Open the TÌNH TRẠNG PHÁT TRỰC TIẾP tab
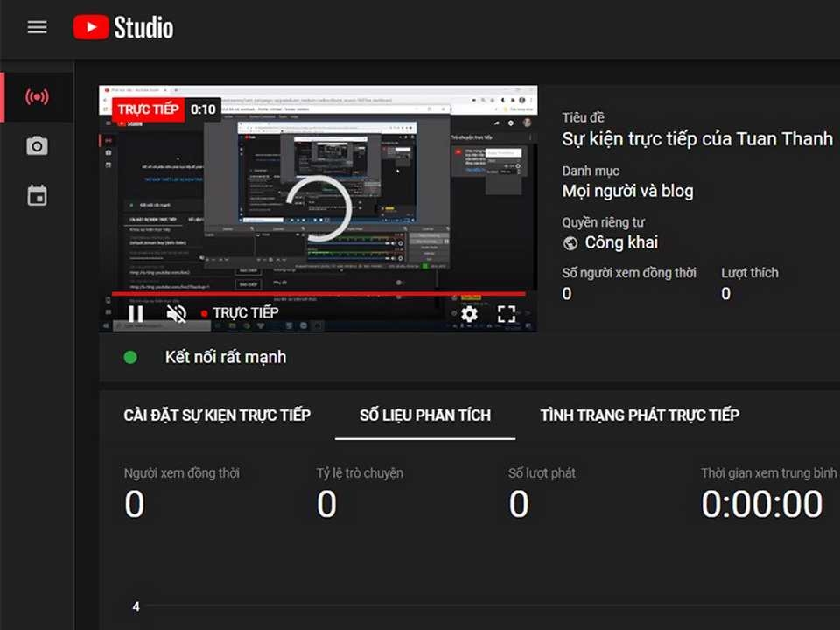The height and width of the screenshot is (630, 840). coord(640,415)
